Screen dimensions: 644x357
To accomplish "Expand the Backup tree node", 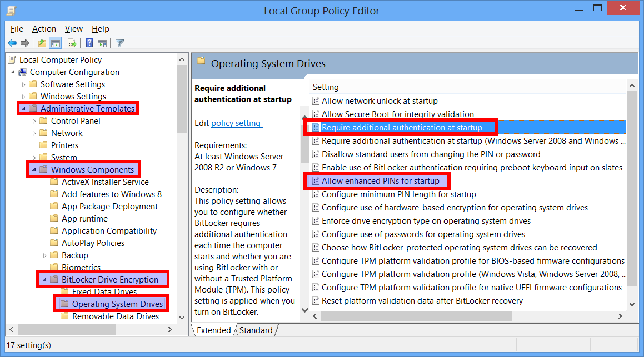I will [x=45, y=255].
